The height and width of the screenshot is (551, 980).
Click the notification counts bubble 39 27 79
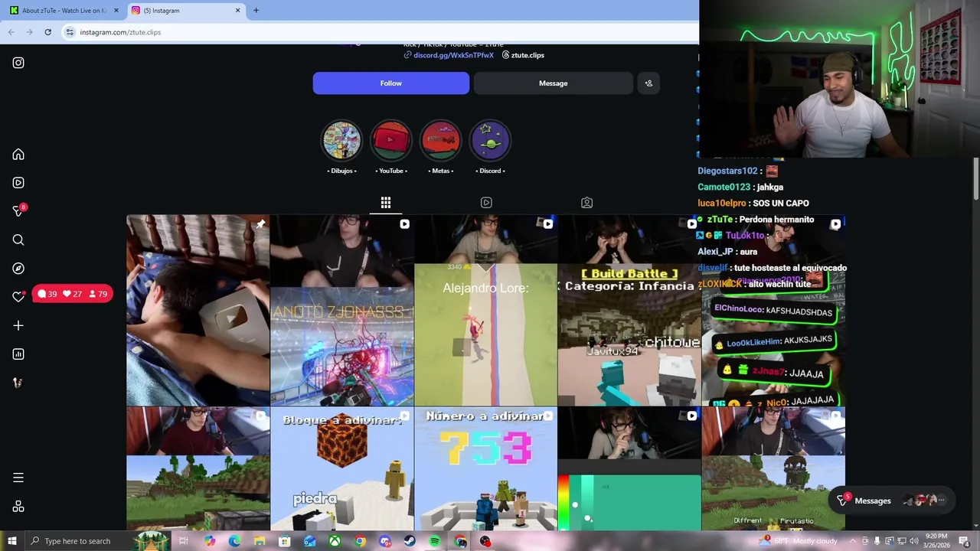pyautogui.click(x=73, y=294)
